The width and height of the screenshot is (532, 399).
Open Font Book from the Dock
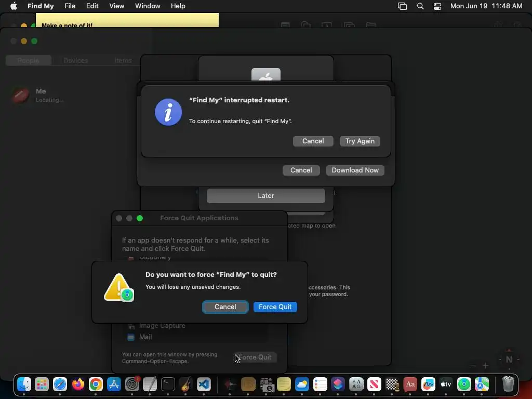[x=356, y=384]
